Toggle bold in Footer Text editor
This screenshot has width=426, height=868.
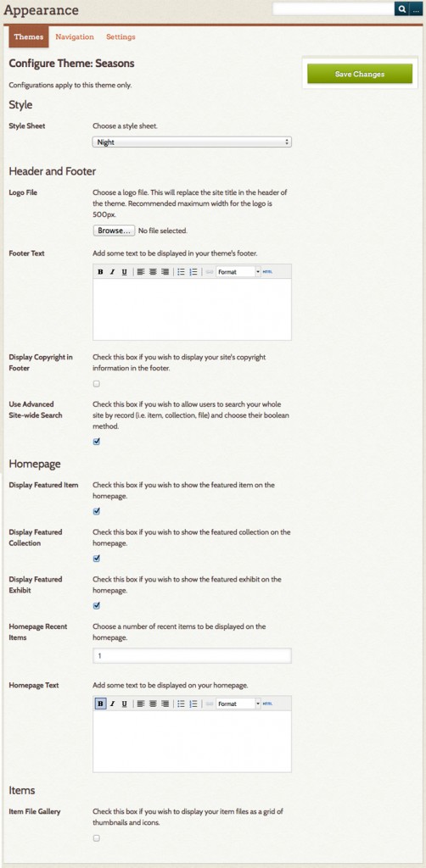100,272
